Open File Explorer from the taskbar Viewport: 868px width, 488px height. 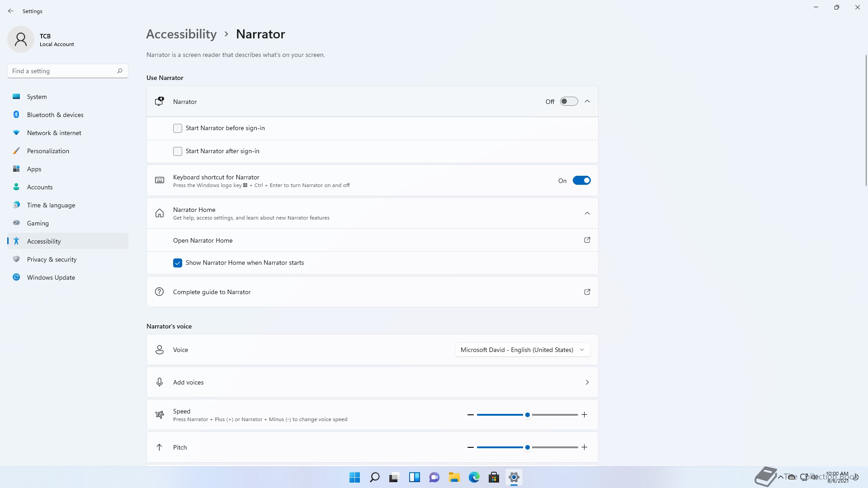tap(454, 477)
